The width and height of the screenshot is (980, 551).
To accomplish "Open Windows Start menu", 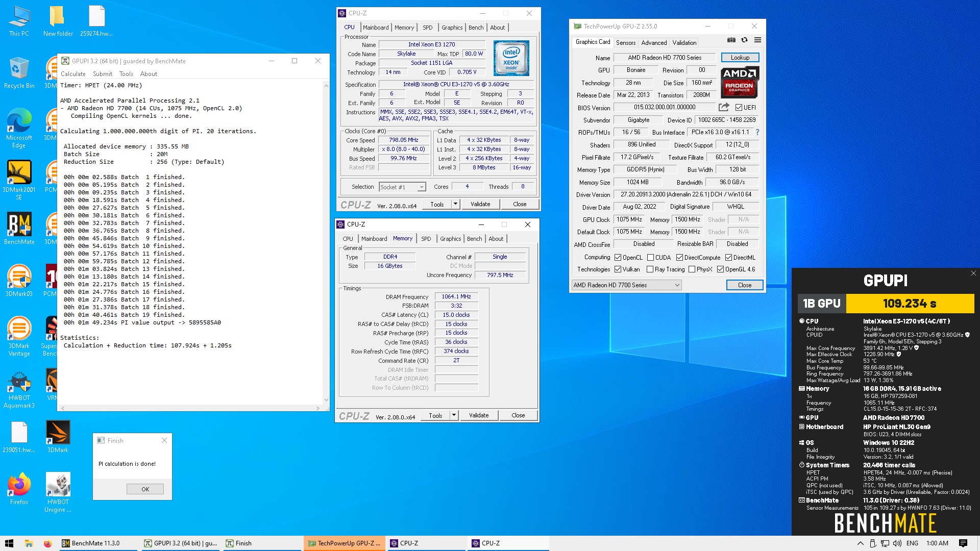I will (9, 543).
